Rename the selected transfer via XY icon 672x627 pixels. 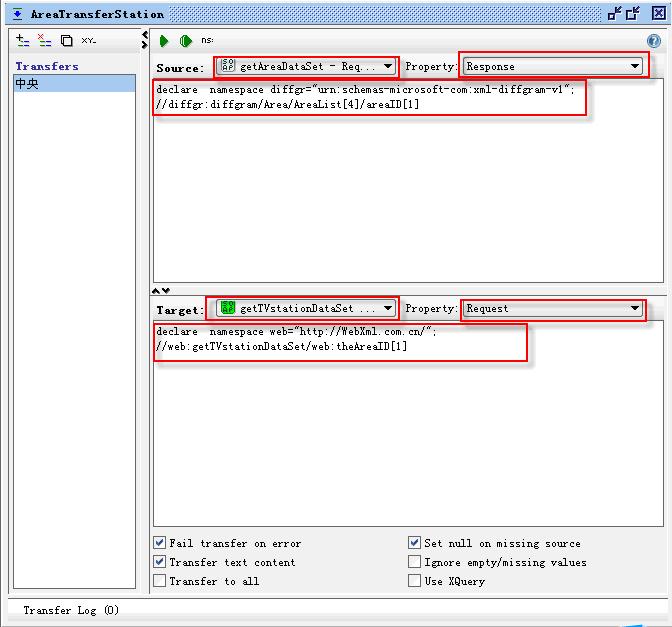(x=89, y=41)
